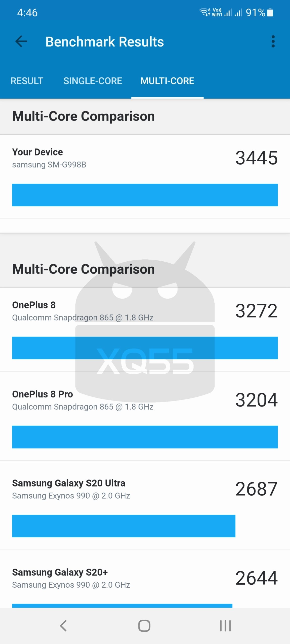This screenshot has width=290, height=644.
Task: Tap the Wi-Fi signal status icon
Action: (204, 12)
